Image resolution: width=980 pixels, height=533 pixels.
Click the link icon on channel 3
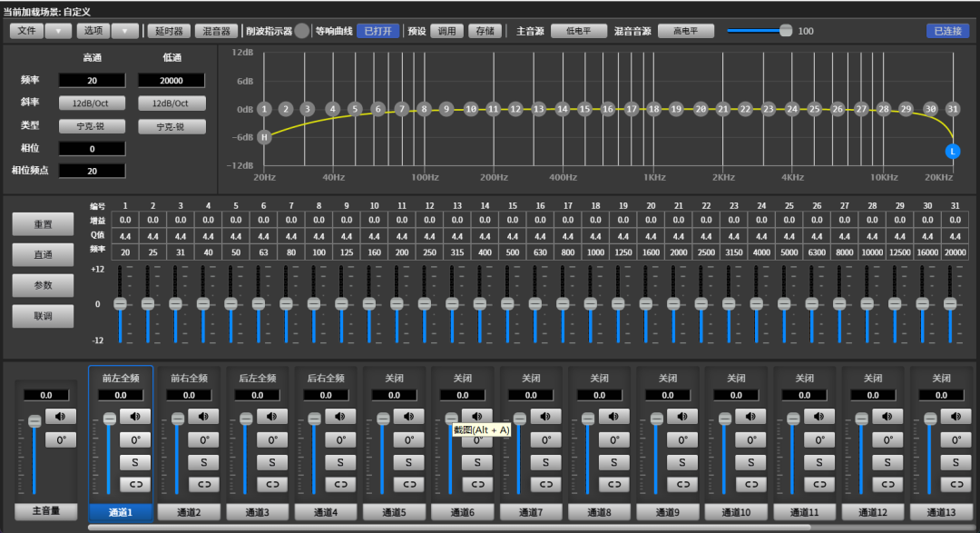point(272,484)
